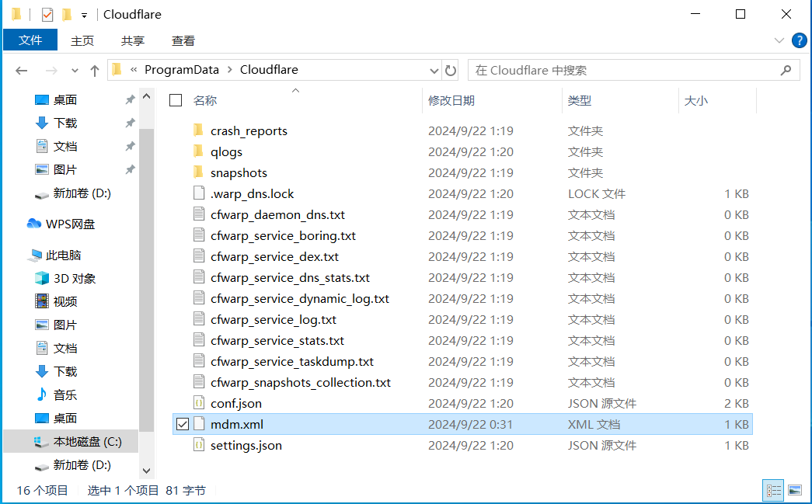Expand the ribbon with the chevron control
The width and height of the screenshot is (812, 504).
[779, 40]
